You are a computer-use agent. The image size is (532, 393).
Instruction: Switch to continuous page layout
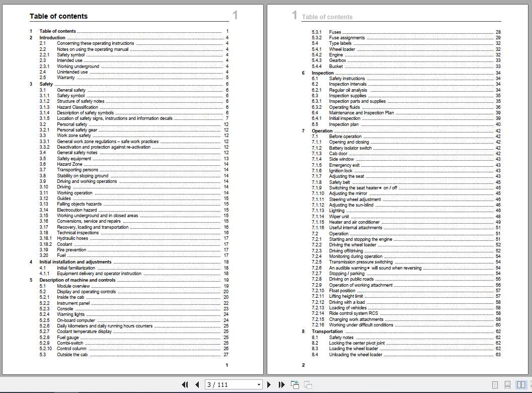(507, 385)
